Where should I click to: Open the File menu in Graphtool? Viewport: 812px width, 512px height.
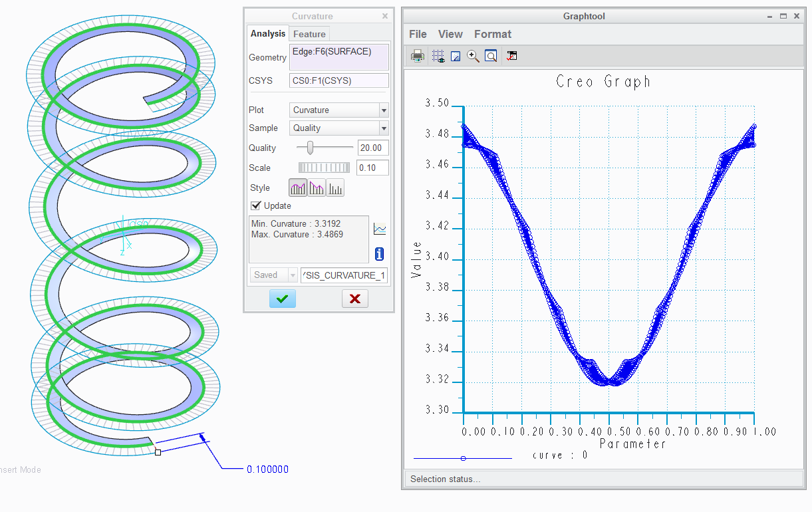click(418, 34)
